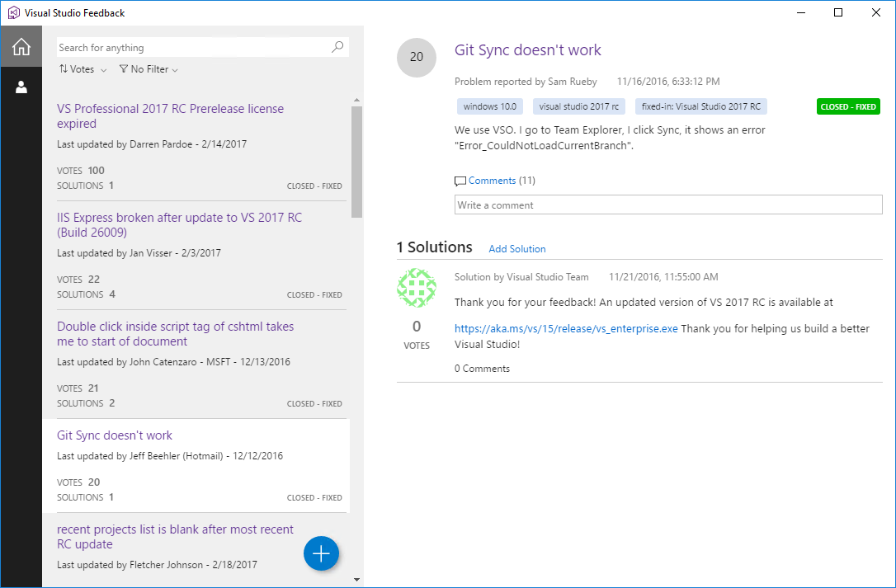
Task: Select the windows 10.0 tag
Action: 489,106
